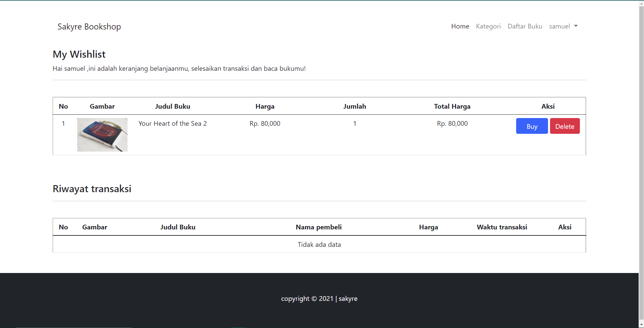Viewport: 644px width, 328px height.
Task: Open Daftar Buku from the navbar
Action: pos(525,26)
